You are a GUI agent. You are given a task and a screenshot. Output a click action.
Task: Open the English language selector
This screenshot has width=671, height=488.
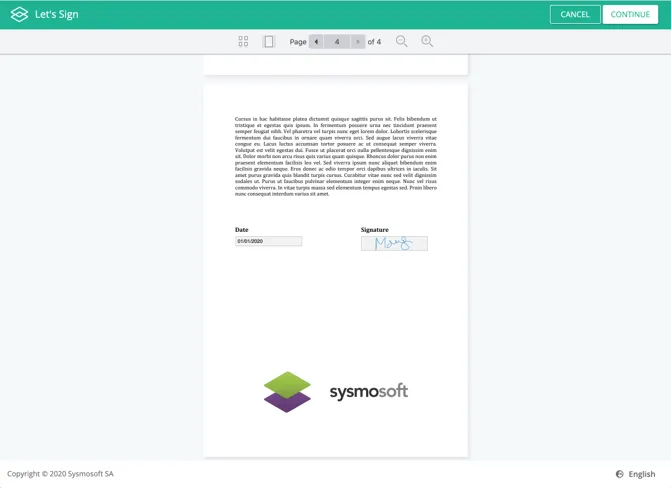(636, 474)
